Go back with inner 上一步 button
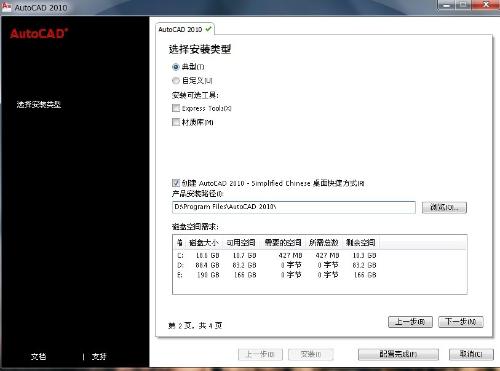 (410, 322)
